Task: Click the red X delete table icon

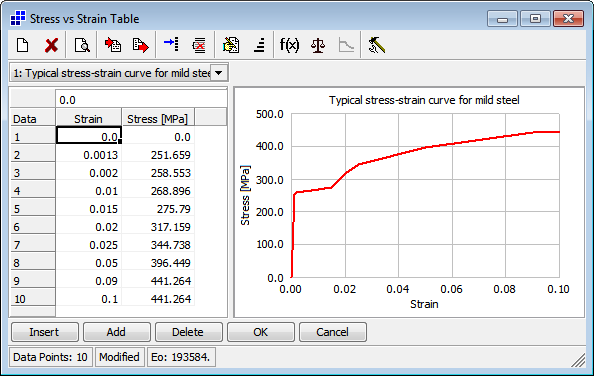Action: (x=51, y=45)
